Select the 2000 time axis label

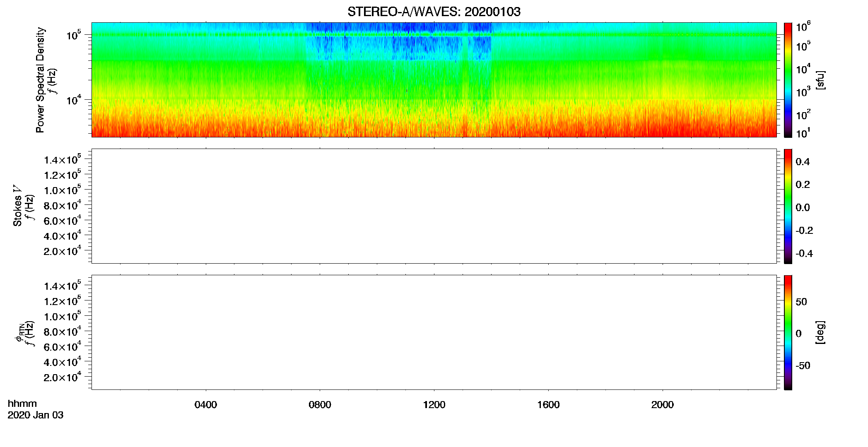click(662, 405)
